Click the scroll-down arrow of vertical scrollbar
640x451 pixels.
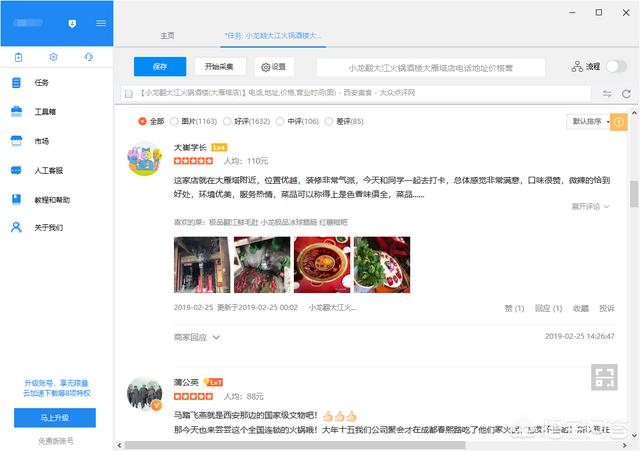click(634, 435)
